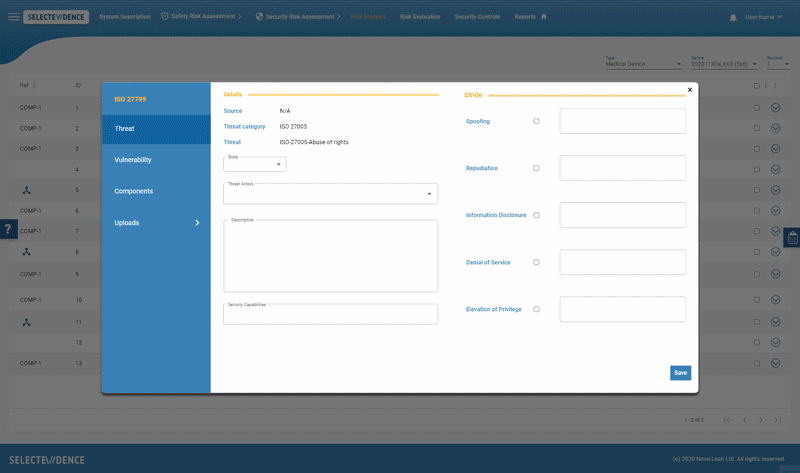Check the Denial of Service checkbox
The height and width of the screenshot is (473, 800).
[536, 262]
